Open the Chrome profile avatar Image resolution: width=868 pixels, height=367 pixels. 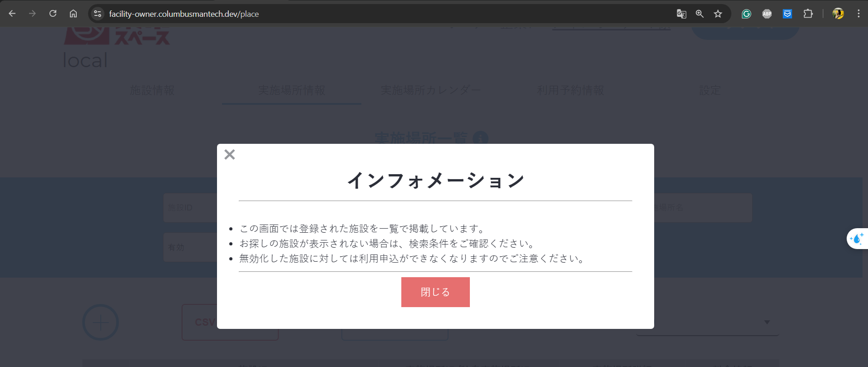click(838, 14)
